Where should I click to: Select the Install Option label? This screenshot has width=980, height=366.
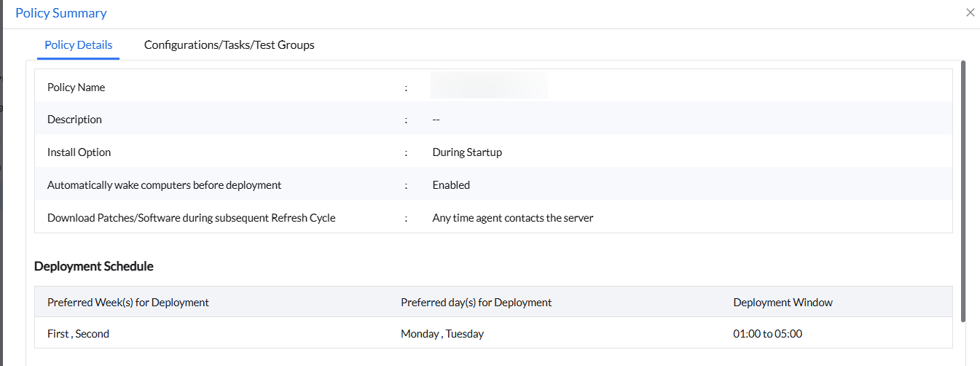[79, 152]
